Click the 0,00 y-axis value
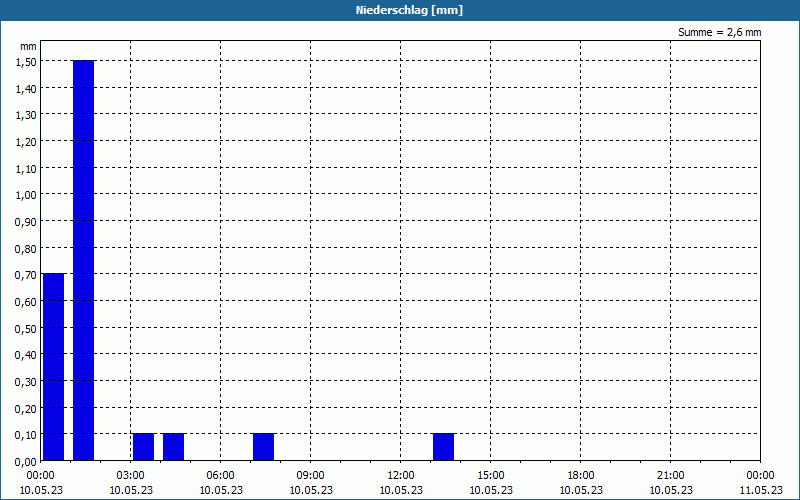 click(26, 462)
